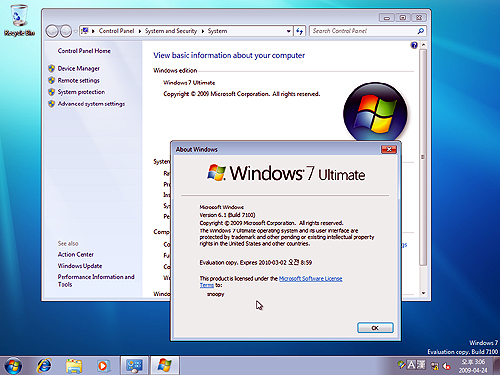Switch to Control Panel taskbar button

[x=134, y=366]
